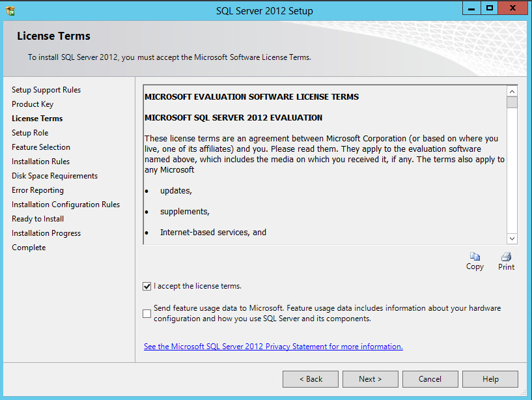The height and width of the screenshot is (400, 532).
Task: Select 'Setup Role' step in sidebar
Action: point(30,133)
